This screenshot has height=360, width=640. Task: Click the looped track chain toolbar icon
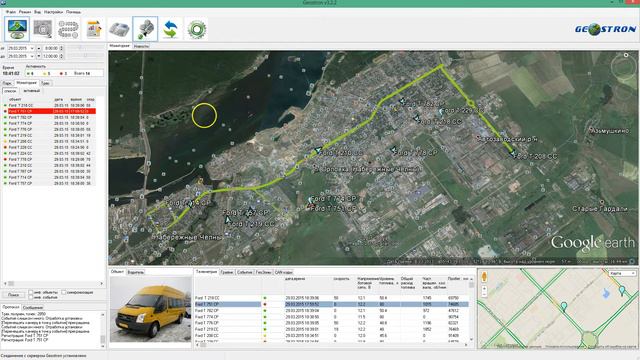pos(68,29)
